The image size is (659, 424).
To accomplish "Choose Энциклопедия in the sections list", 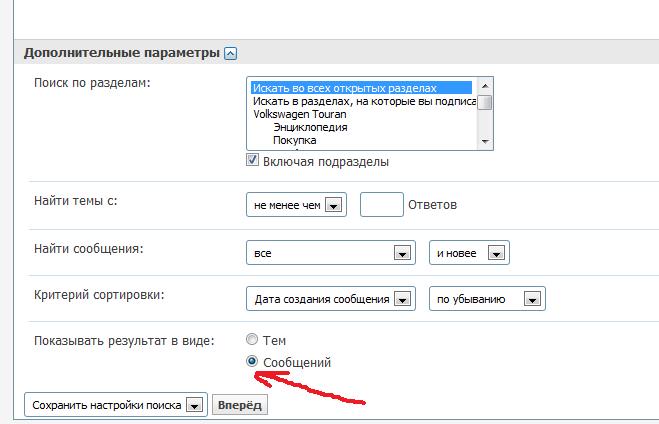I will point(310,127).
